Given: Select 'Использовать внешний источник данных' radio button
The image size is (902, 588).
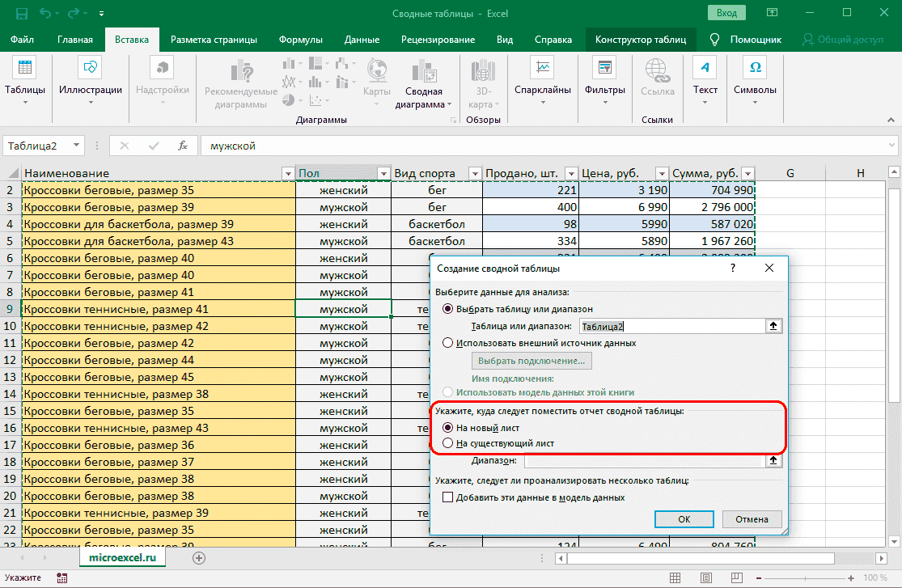Looking at the screenshot, I should click(x=448, y=342).
